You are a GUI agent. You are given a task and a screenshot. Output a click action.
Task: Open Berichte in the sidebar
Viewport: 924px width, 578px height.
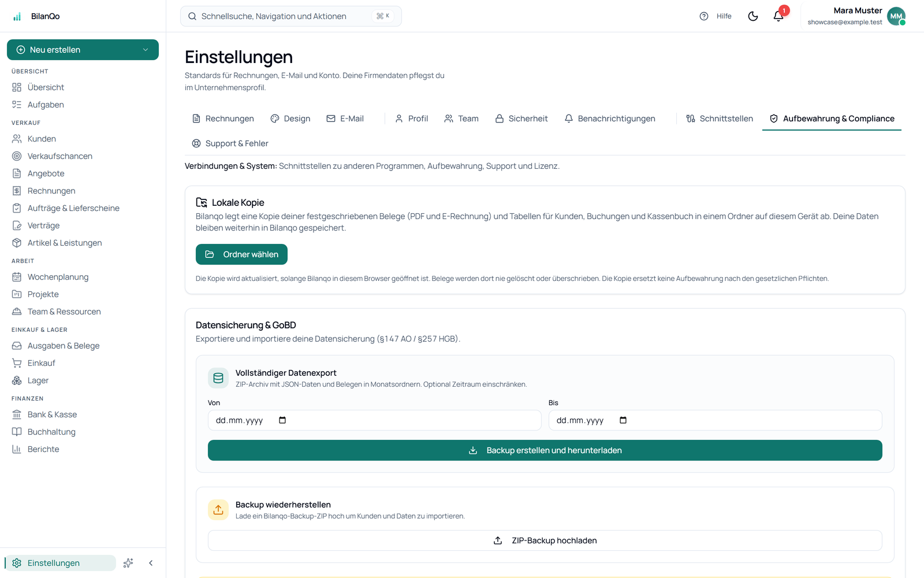pos(83,449)
